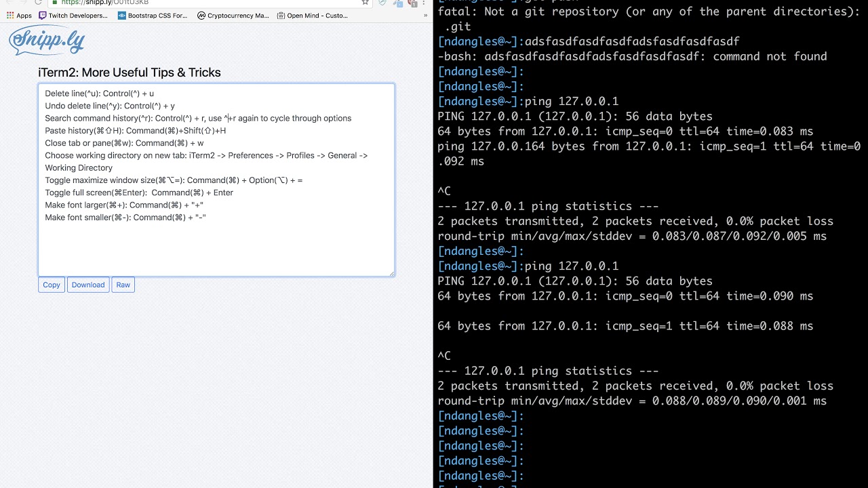
Task: Open the Open Mind - Custo... bookmark
Action: tap(313, 16)
